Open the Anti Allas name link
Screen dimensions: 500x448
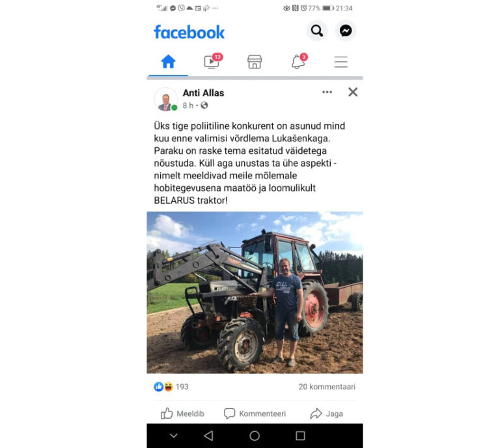[203, 92]
